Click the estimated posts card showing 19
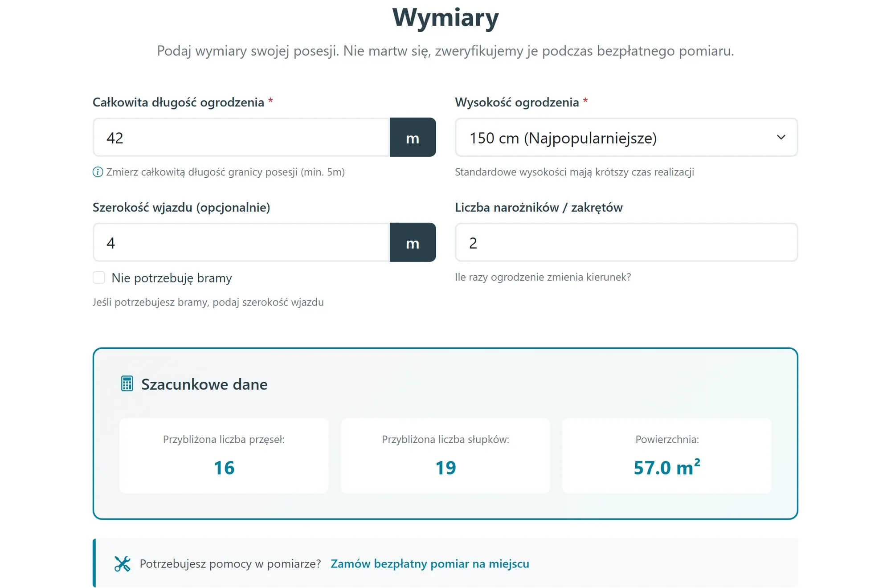Viewport: 891px width, 588px height. click(445, 455)
